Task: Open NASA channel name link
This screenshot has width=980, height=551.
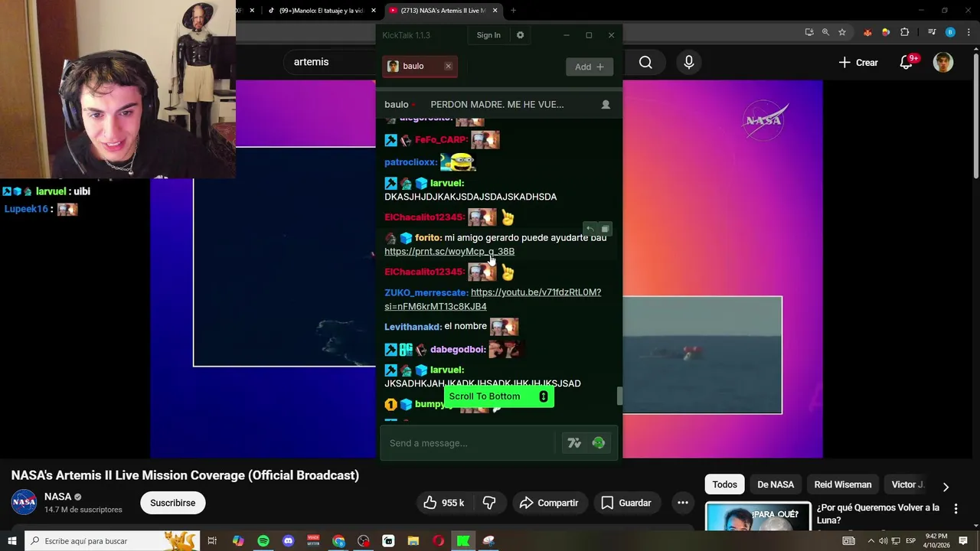Action: [x=57, y=497]
